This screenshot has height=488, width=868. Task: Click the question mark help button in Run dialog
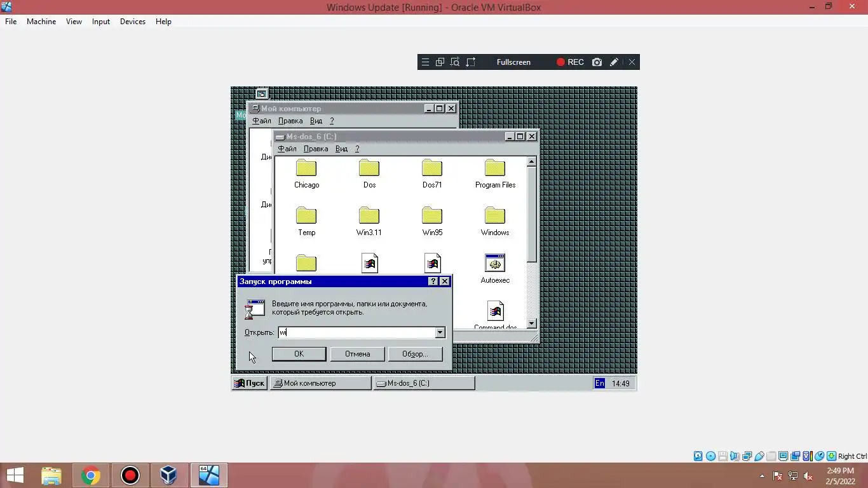coord(433,281)
